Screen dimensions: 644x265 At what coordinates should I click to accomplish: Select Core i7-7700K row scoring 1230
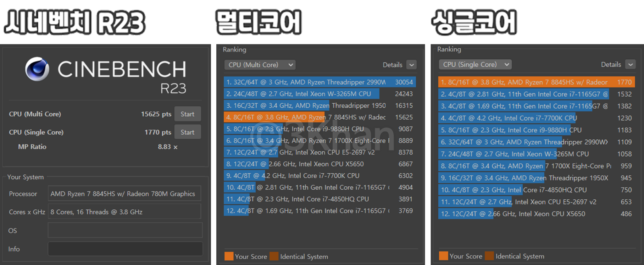[536, 118]
